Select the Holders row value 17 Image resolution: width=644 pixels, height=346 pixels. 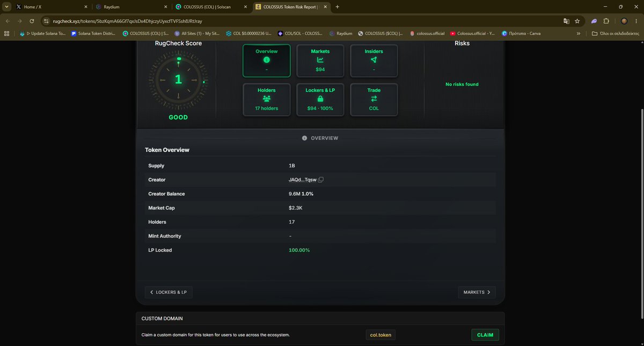291,222
